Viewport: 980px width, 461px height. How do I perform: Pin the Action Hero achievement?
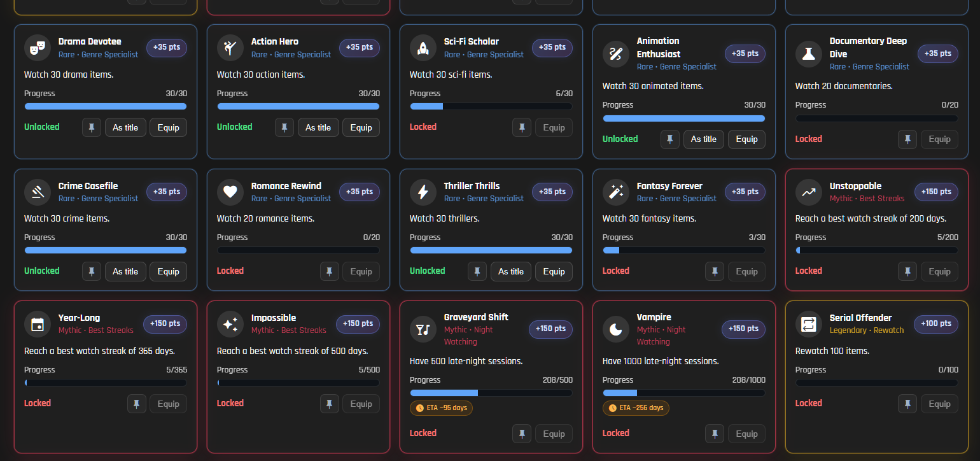click(x=284, y=127)
